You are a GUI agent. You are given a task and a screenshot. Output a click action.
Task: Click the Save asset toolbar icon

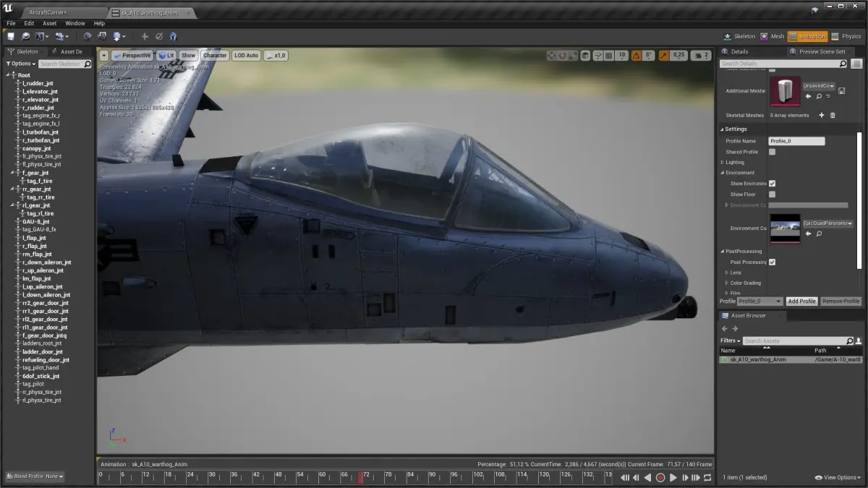point(11,36)
